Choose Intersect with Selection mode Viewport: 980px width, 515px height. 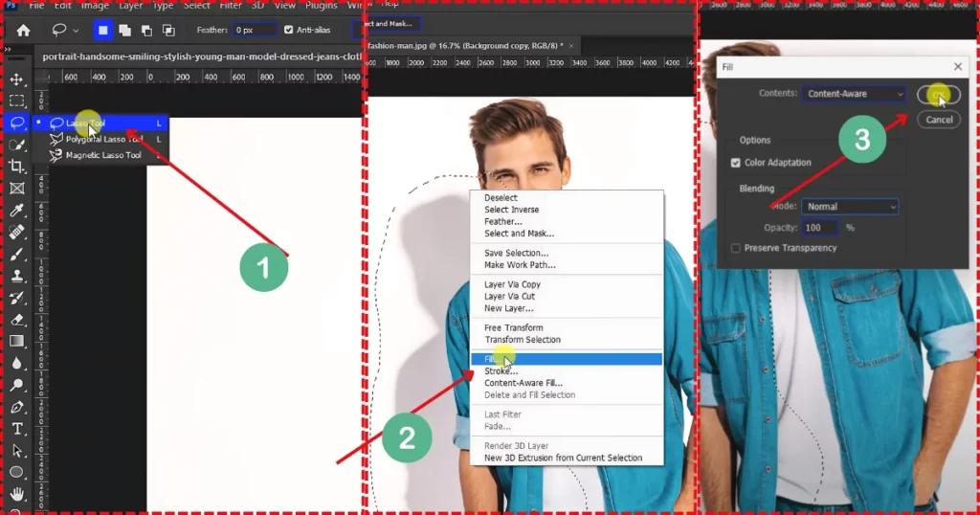168,30
